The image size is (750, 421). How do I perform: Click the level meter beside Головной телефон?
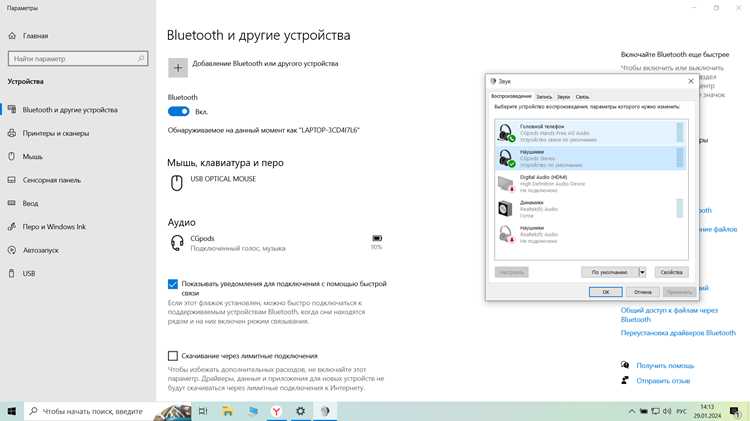click(x=680, y=133)
